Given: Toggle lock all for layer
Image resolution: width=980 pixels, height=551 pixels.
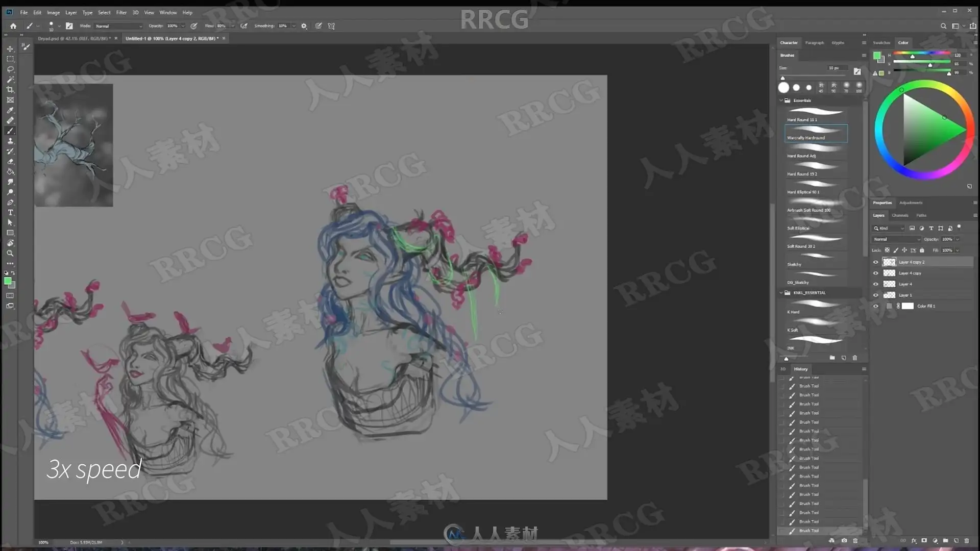Looking at the screenshot, I should click(922, 251).
